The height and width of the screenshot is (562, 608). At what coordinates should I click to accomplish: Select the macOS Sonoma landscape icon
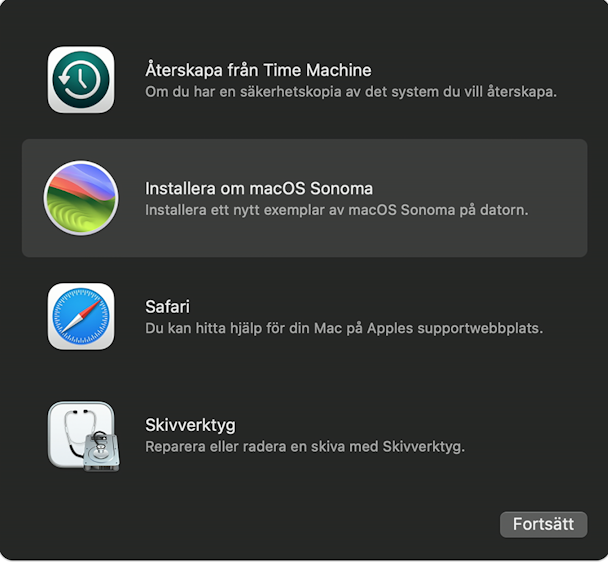pos(81,198)
